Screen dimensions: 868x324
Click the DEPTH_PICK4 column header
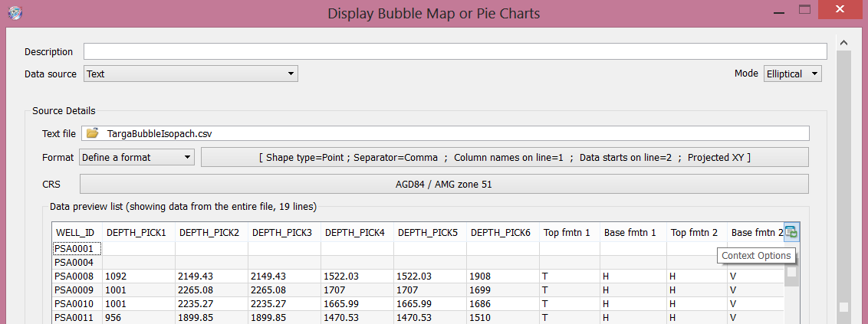357,232
